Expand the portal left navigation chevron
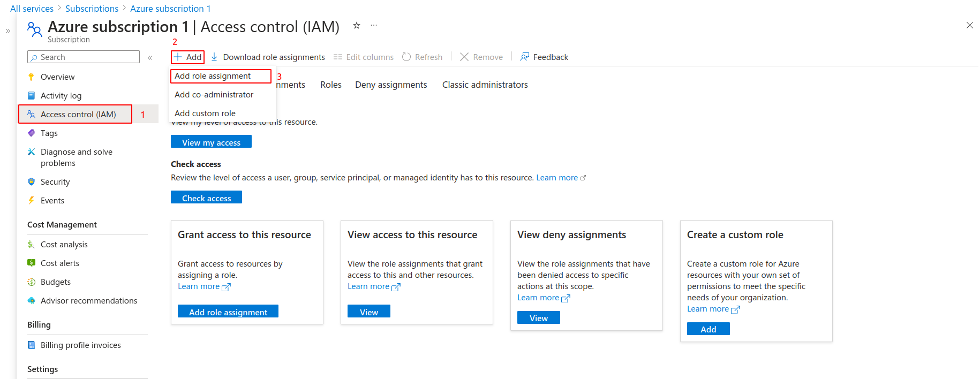 8,31
